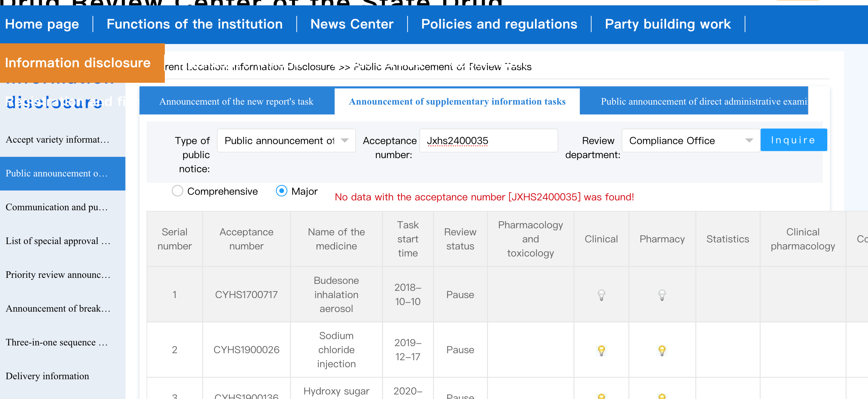This screenshot has width=868, height=399.
Task: Click Pharmacy bulb icon for Budesonide row
Action: (662, 295)
